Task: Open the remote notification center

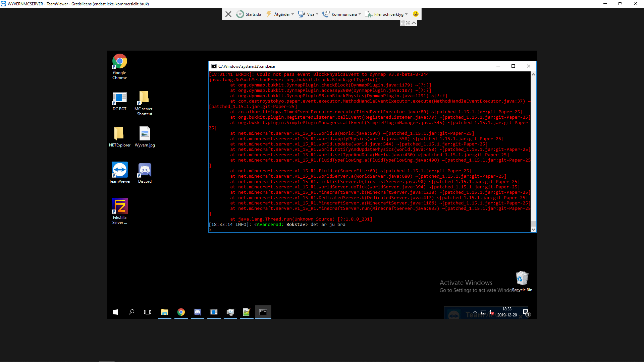Action: [x=526, y=312]
